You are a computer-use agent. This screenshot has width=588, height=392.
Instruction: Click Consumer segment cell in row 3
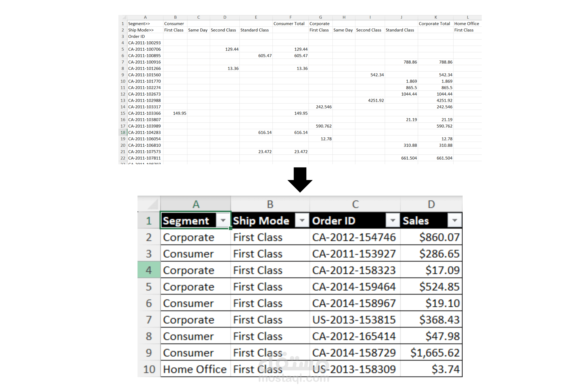(x=195, y=254)
